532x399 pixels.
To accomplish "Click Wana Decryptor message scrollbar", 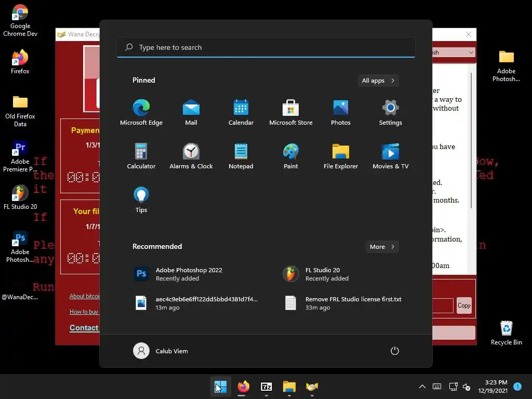I will click(471, 140).
